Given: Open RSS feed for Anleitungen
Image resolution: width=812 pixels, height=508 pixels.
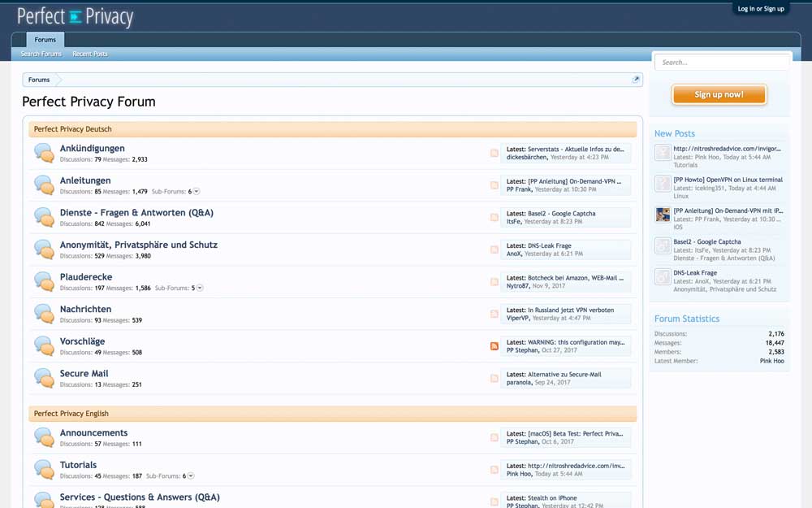Looking at the screenshot, I should click(494, 185).
